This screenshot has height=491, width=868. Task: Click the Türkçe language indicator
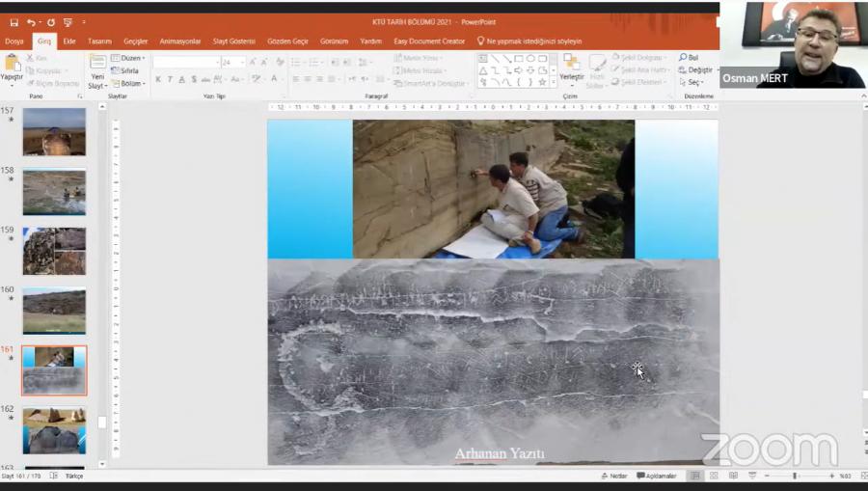point(74,476)
